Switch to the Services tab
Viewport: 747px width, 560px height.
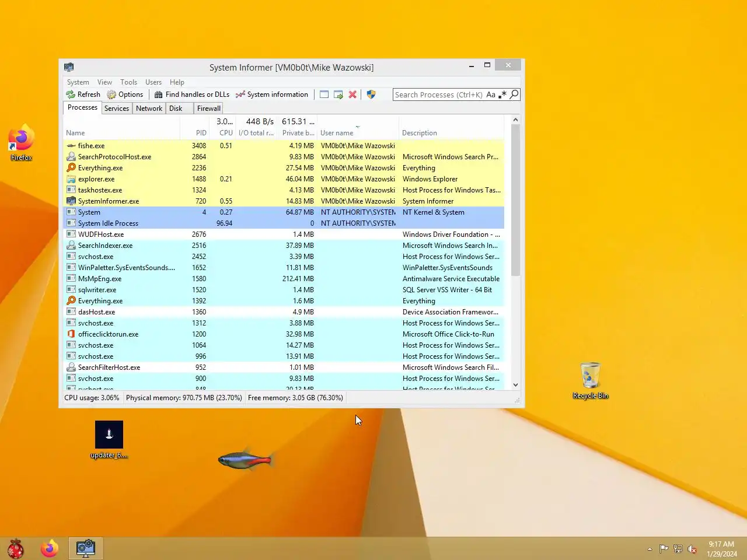coord(117,108)
